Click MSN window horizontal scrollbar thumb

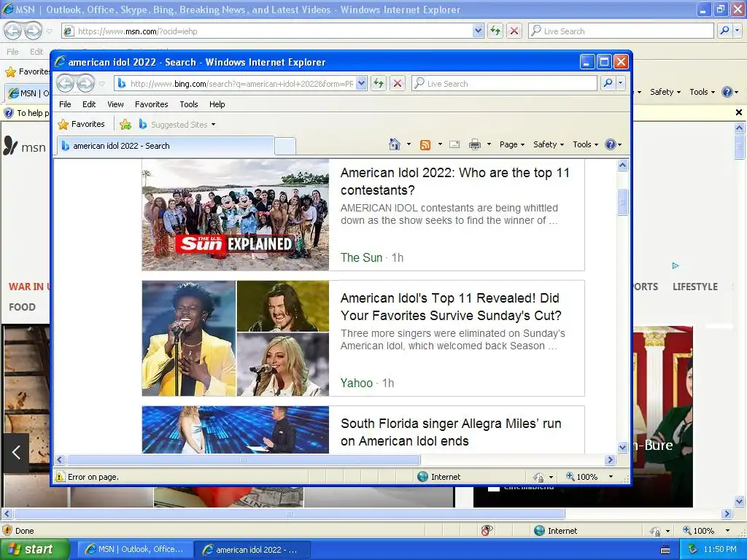point(289,514)
